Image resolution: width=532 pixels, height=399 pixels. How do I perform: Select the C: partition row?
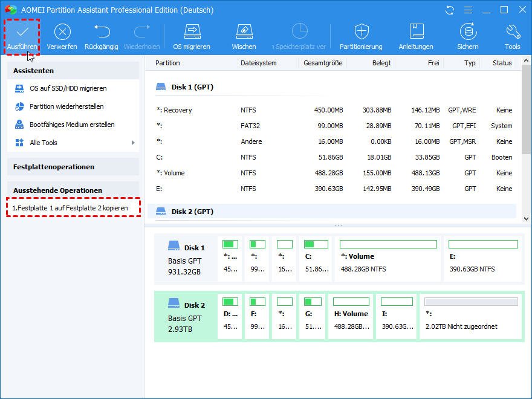pyautogui.click(x=334, y=157)
